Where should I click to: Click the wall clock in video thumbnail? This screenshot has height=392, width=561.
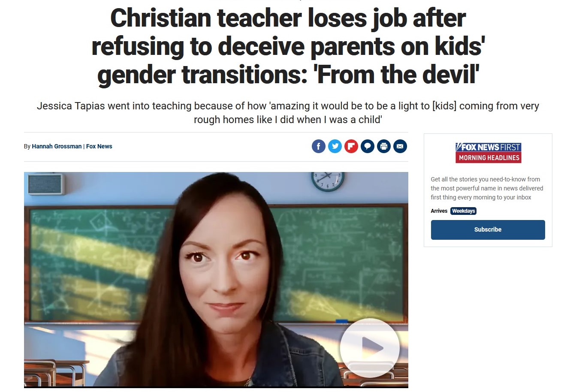tap(328, 181)
